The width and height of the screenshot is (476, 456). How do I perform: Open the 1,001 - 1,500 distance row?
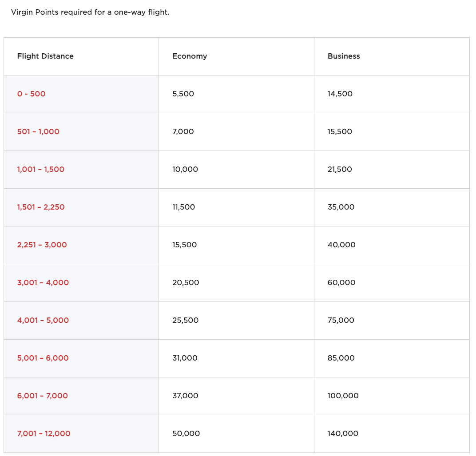41,170
